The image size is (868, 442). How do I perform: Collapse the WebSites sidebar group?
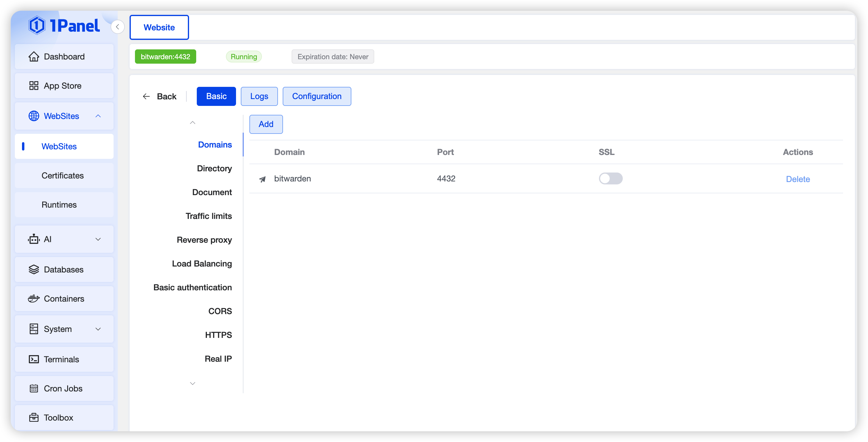click(x=98, y=116)
